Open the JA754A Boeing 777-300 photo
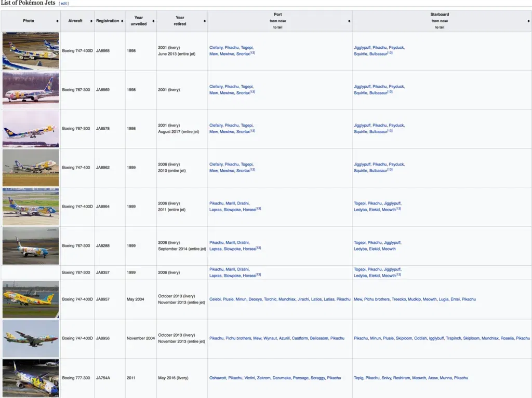This screenshot has height=398, width=532. [x=31, y=378]
